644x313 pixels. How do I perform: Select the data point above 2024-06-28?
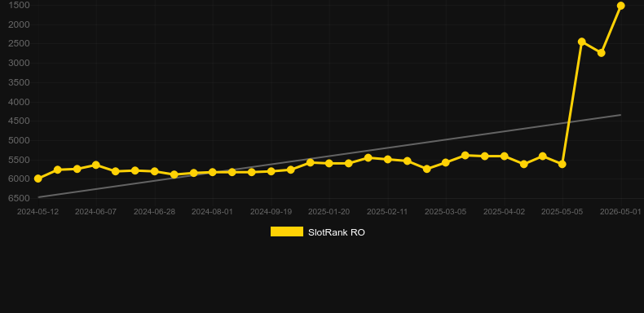[x=154, y=171]
